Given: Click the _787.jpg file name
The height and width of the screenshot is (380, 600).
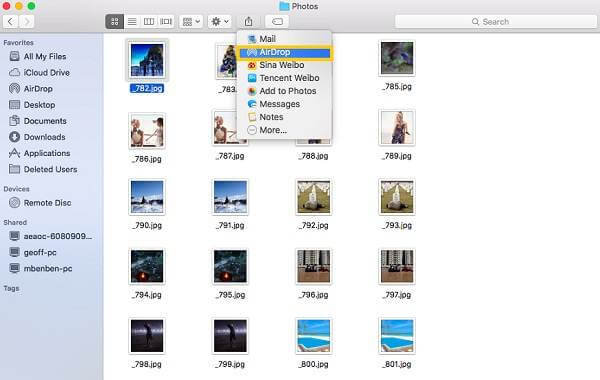Looking at the screenshot, I should pyautogui.click(x=230, y=156).
